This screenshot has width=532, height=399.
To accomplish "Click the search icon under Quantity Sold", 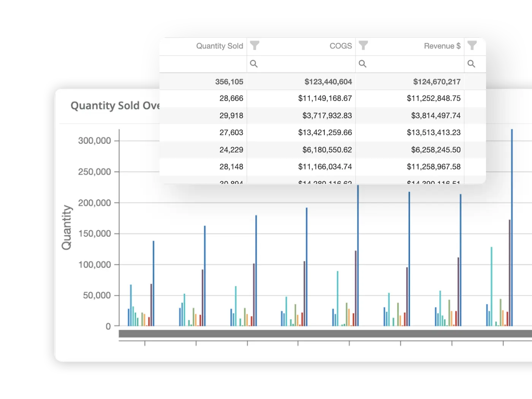I will pos(254,64).
